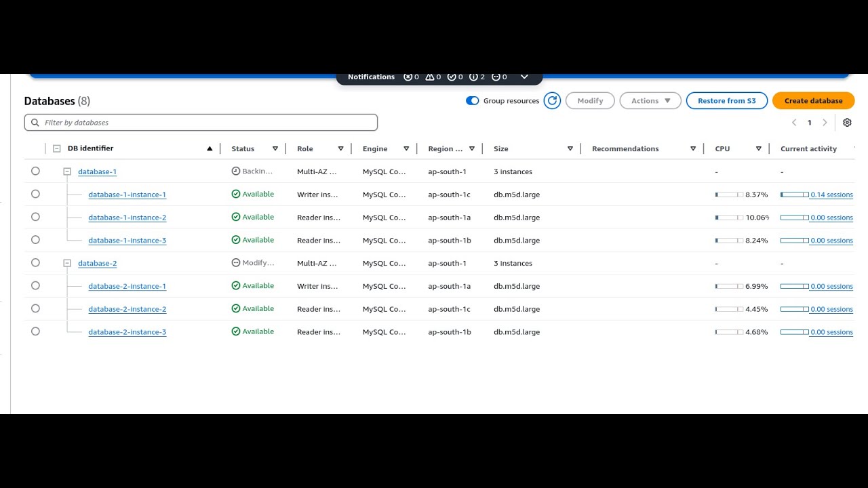Screen dimensions: 868x488
Task: Open database-1-instance-2 link
Action: (x=127, y=218)
